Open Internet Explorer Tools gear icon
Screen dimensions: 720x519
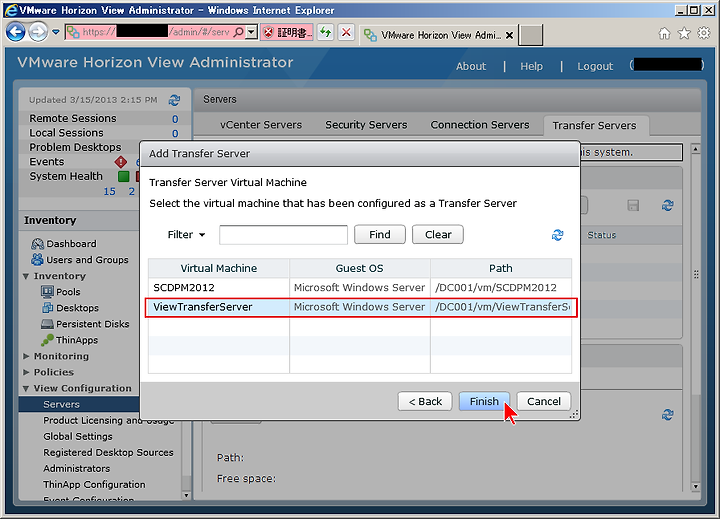[x=703, y=33]
